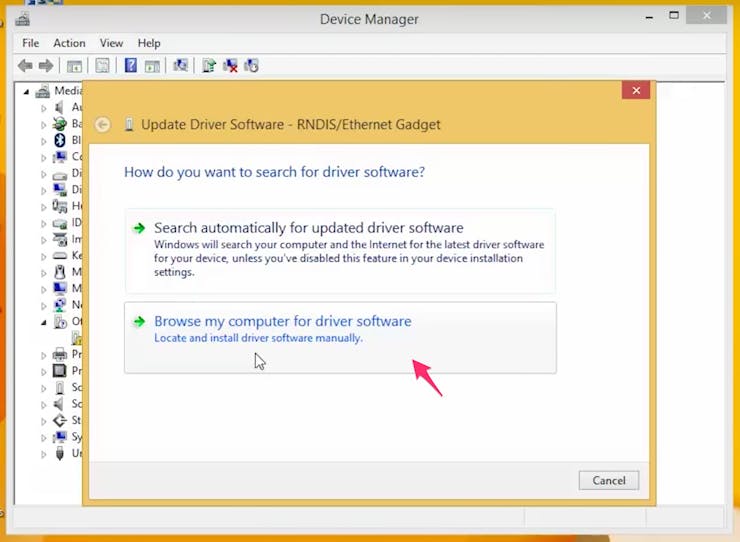Expand the Bluetooth category

pos(43,141)
